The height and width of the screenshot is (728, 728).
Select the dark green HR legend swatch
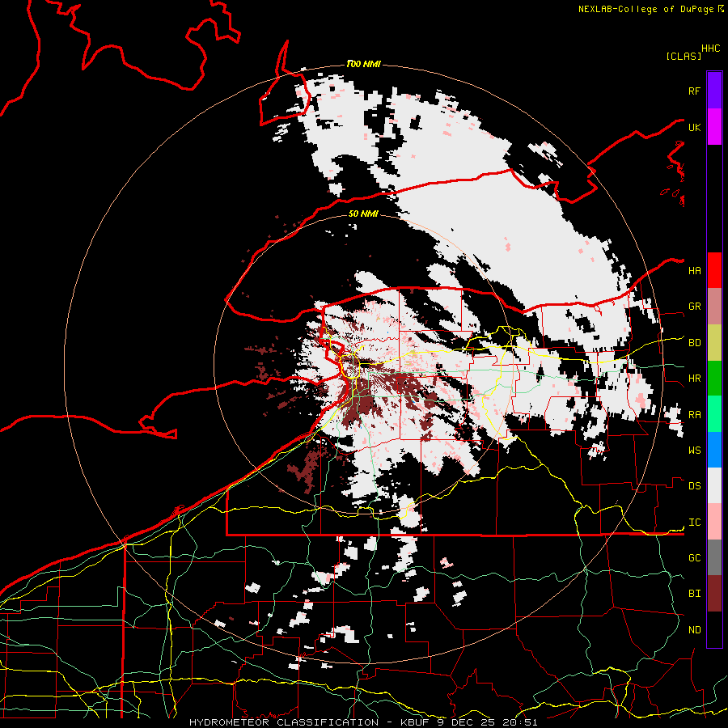[714, 379]
